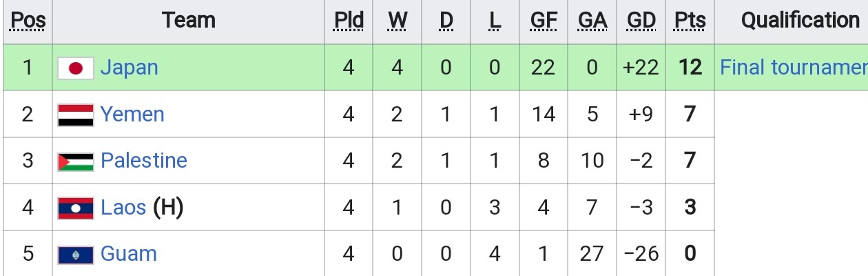Click the D column header abbreviation
This screenshot has height=276, width=868.
tap(446, 21)
